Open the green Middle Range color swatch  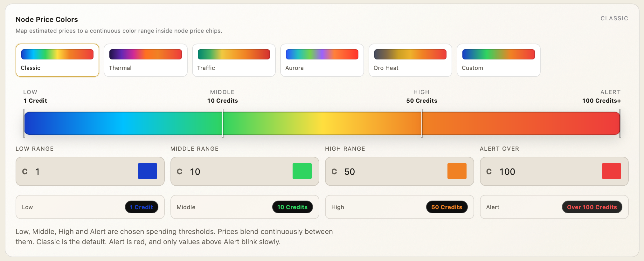coord(302,171)
